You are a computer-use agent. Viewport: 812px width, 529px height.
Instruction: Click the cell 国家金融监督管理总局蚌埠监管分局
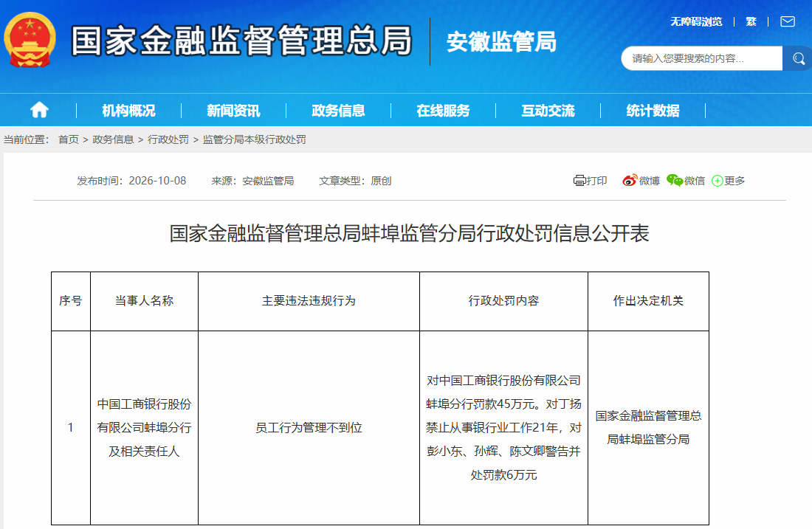coord(648,427)
